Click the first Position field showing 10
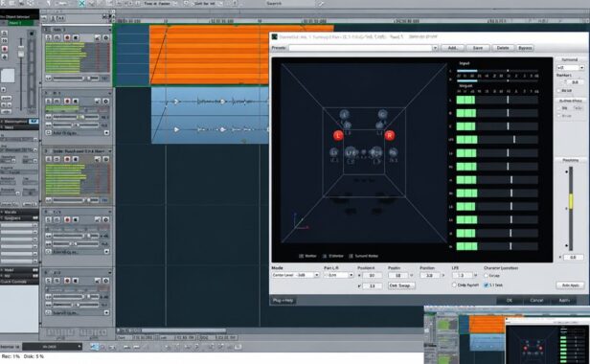 pos(372,276)
